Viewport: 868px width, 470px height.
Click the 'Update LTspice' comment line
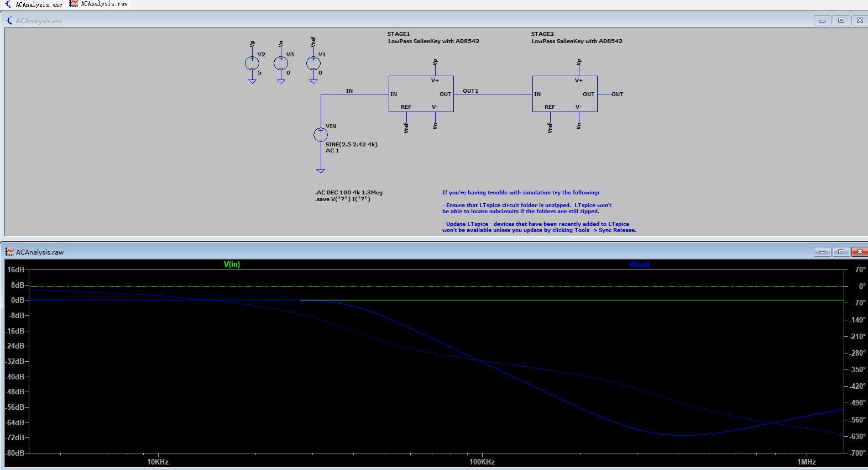point(539,227)
